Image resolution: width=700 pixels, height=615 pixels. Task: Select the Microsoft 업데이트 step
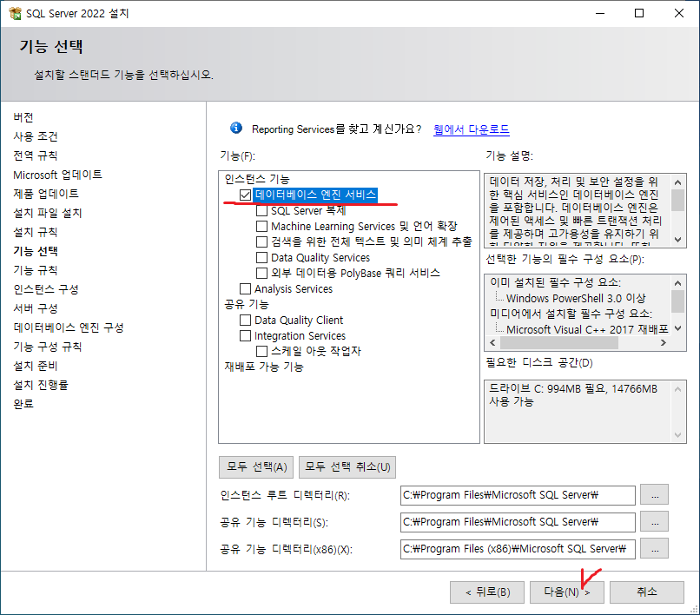point(57,175)
